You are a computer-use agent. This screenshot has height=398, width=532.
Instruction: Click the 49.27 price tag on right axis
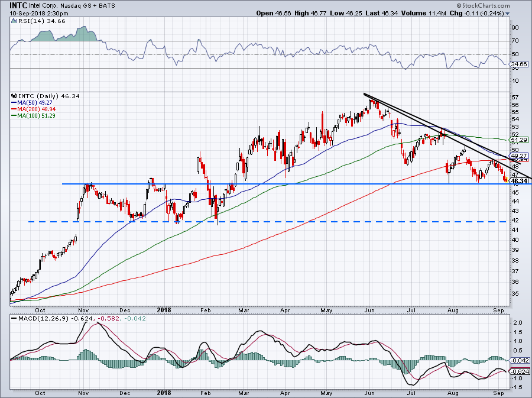tap(519, 156)
